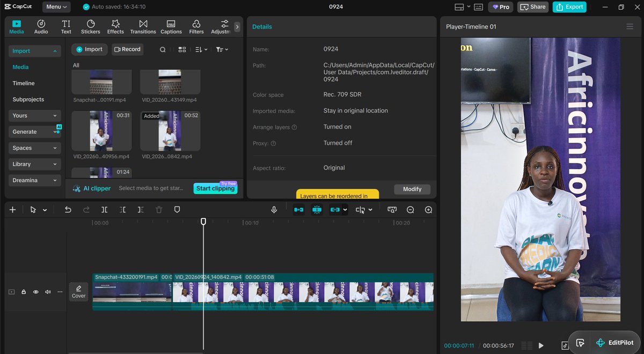Screen dimensions: 644x354
Task: Click the Cover button on the track
Action: pyautogui.click(x=78, y=292)
